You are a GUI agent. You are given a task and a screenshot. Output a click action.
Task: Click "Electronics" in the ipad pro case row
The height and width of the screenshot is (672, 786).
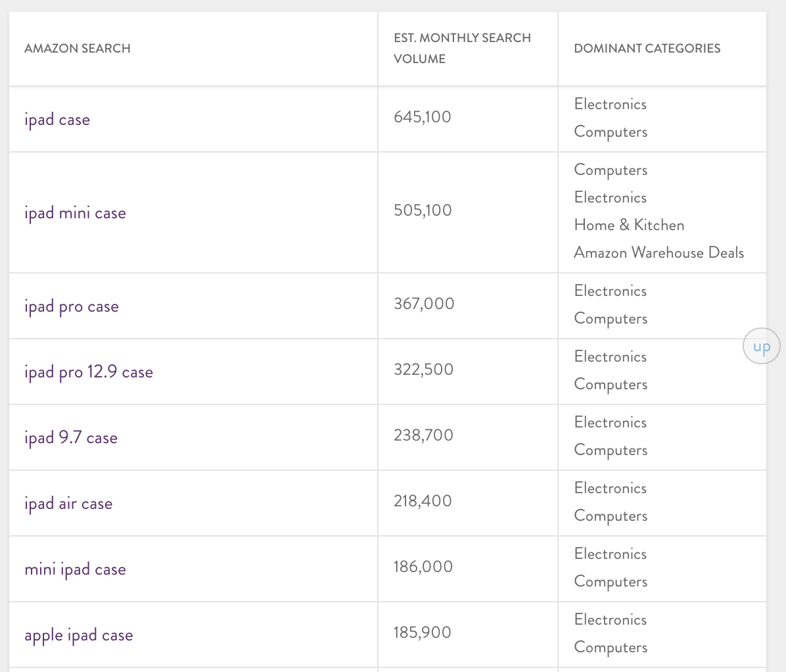click(x=611, y=291)
